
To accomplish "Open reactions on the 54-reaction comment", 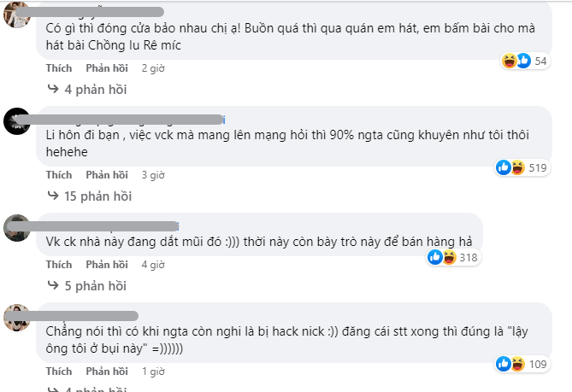I will tap(525, 61).
